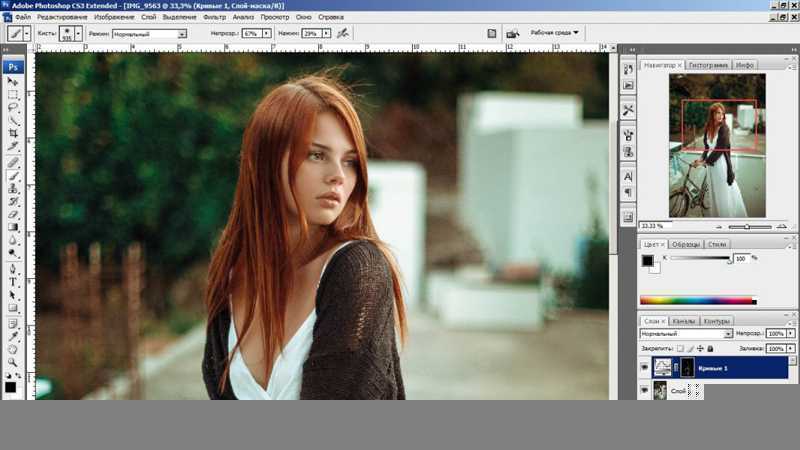Select the Crop tool
Image resolution: width=800 pixels, height=450 pixels.
13,134
